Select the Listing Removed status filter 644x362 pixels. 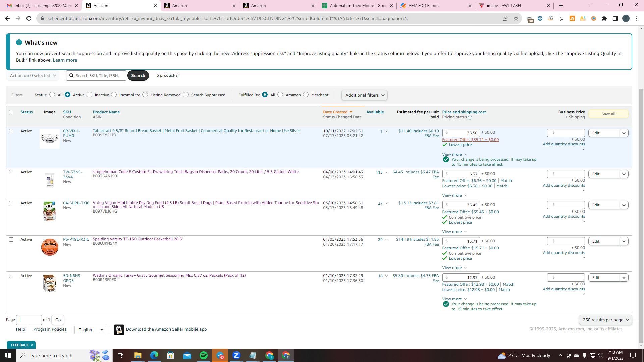(x=145, y=95)
